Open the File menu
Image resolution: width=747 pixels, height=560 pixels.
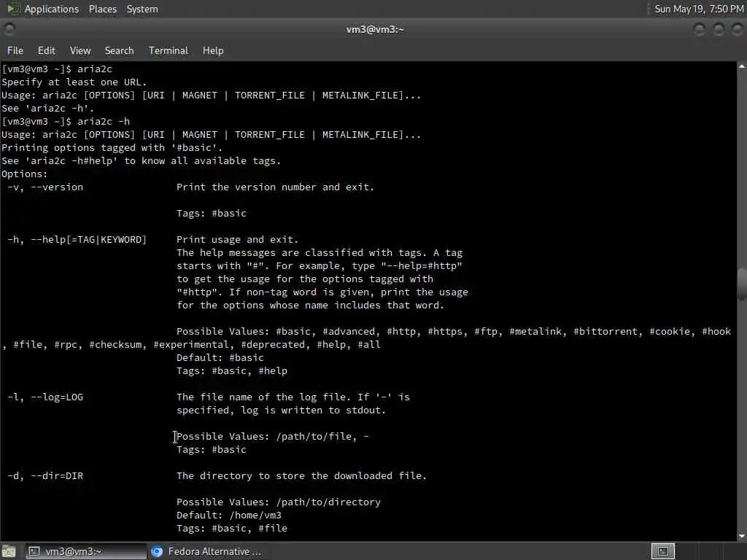pos(15,50)
